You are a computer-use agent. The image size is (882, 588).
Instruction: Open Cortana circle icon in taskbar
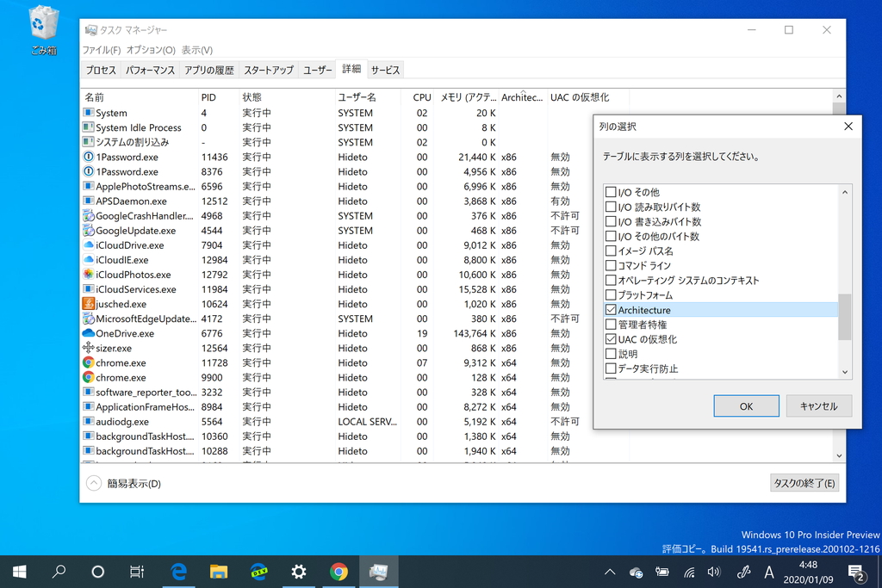point(98,572)
